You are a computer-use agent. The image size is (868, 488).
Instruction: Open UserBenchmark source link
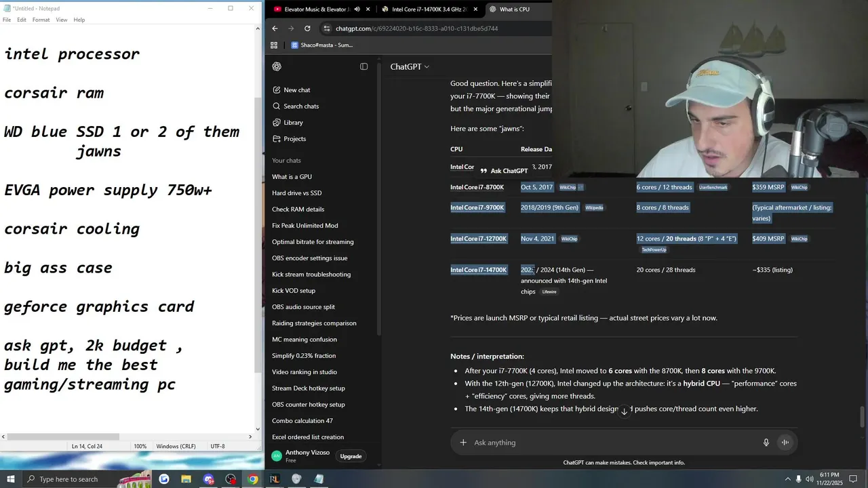[713, 187]
